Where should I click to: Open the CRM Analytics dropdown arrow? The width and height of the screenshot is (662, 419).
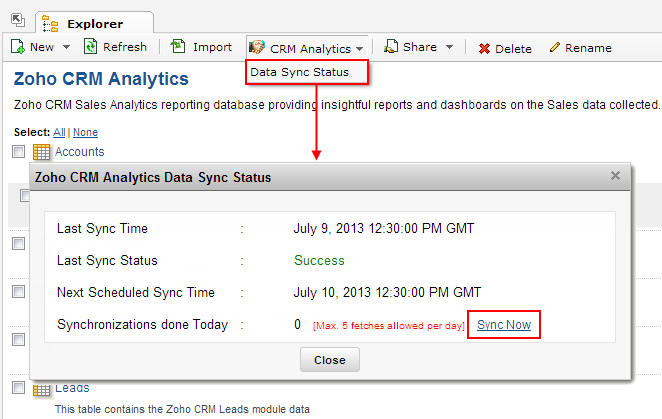click(x=359, y=48)
